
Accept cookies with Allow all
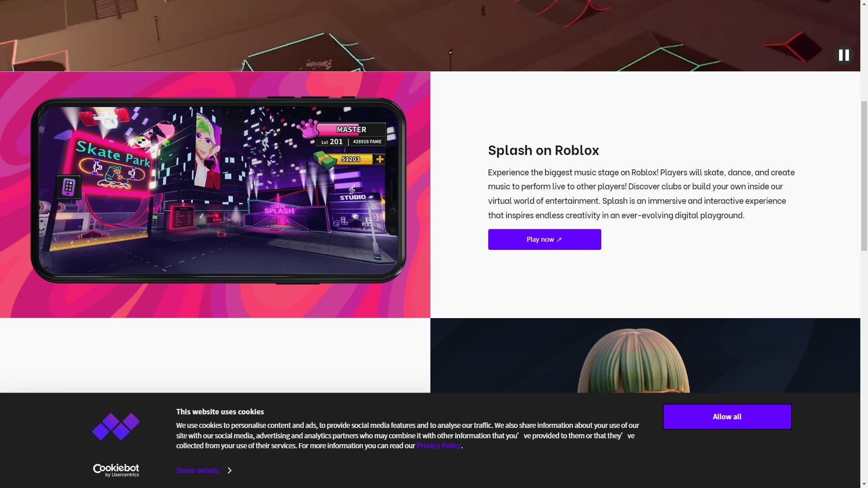click(727, 417)
